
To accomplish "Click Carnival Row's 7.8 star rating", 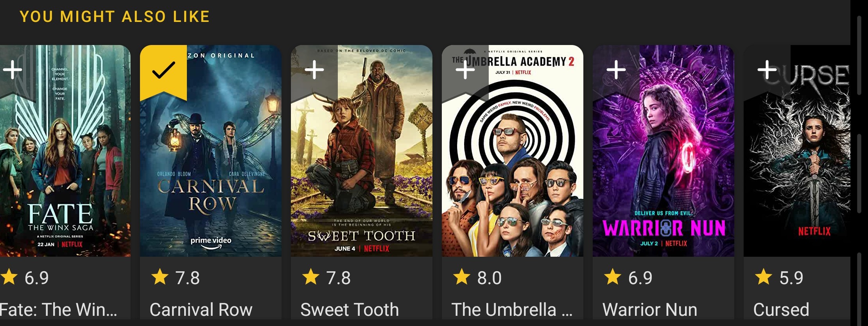I will tap(176, 278).
